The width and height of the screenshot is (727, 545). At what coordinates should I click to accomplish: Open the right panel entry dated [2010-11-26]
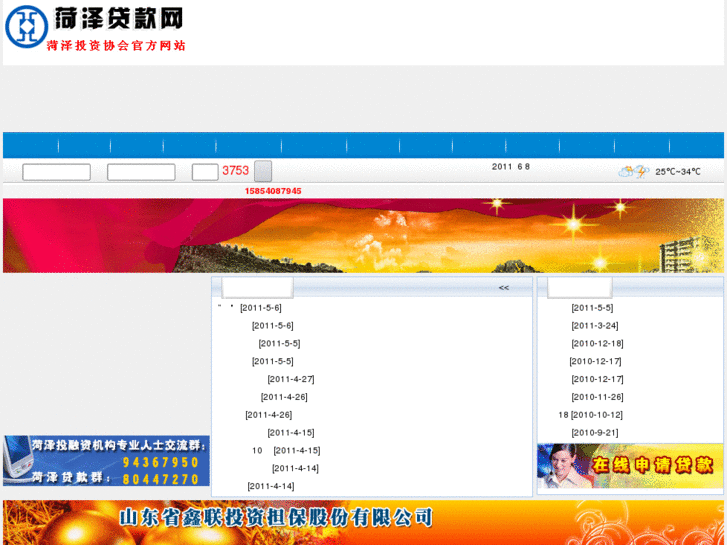597,397
